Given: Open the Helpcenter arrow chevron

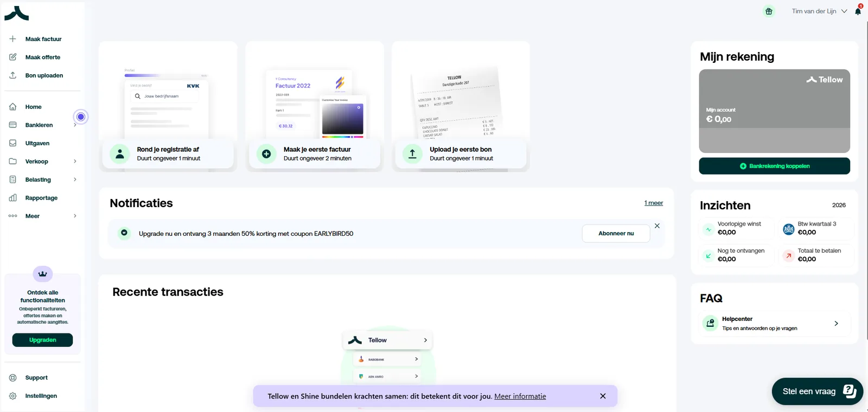Looking at the screenshot, I should 836,324.
